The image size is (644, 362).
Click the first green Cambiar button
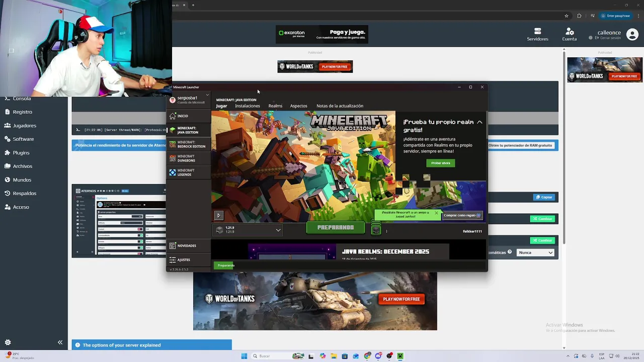coord(542,219)
